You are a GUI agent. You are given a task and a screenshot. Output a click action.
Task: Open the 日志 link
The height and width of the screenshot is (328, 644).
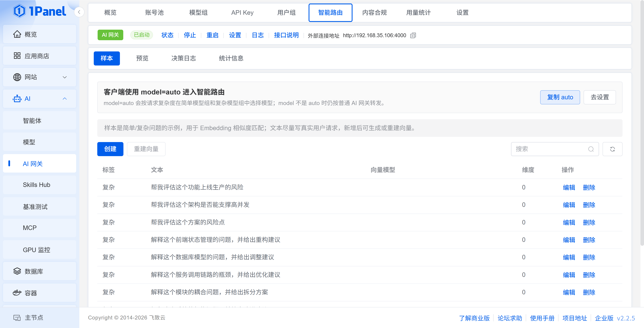[258, 35]
